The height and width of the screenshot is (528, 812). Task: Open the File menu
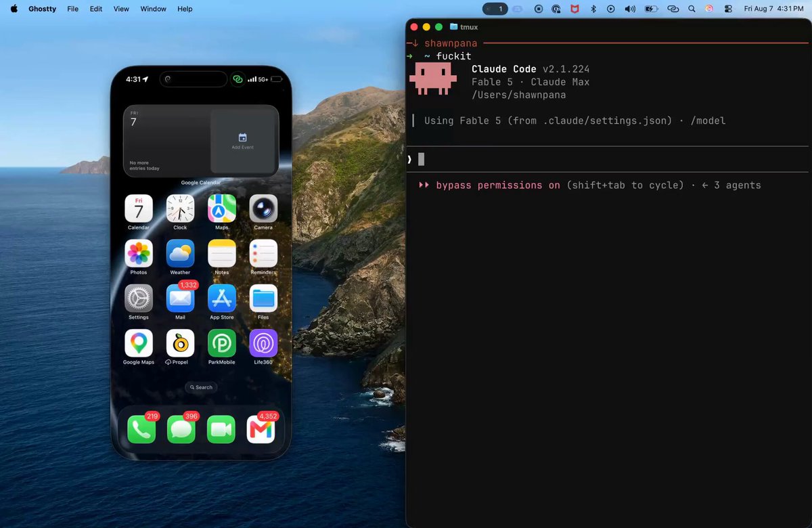(72, 9)
